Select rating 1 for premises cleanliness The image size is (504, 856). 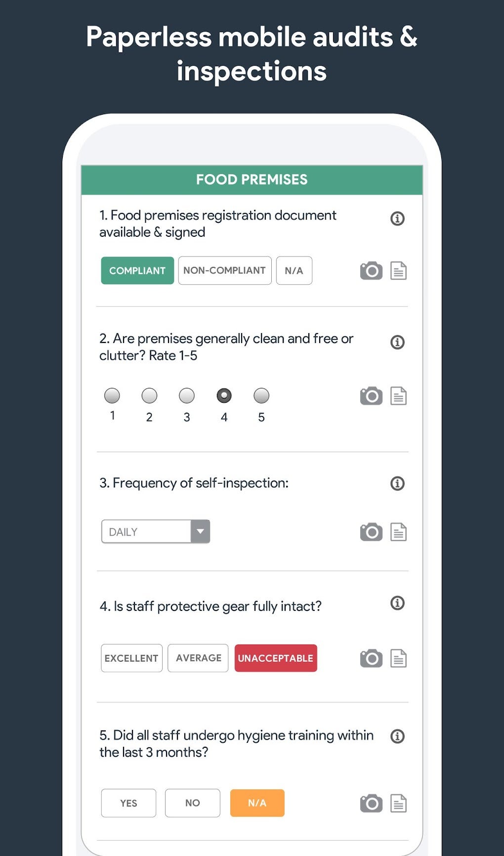pyautogui.click(x=112, y=396)
